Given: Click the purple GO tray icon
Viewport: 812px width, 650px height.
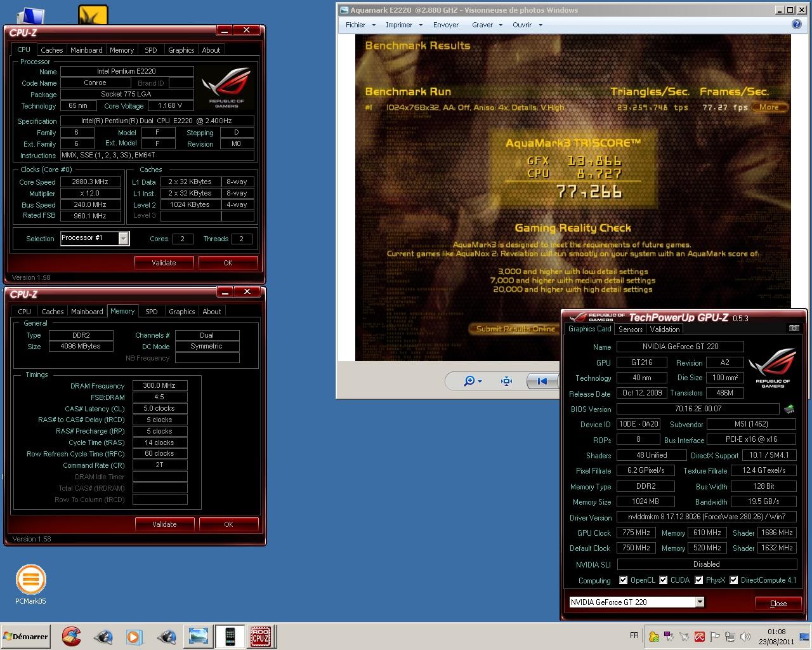Looking at the screenshot, I should click(x=669, y=636).
